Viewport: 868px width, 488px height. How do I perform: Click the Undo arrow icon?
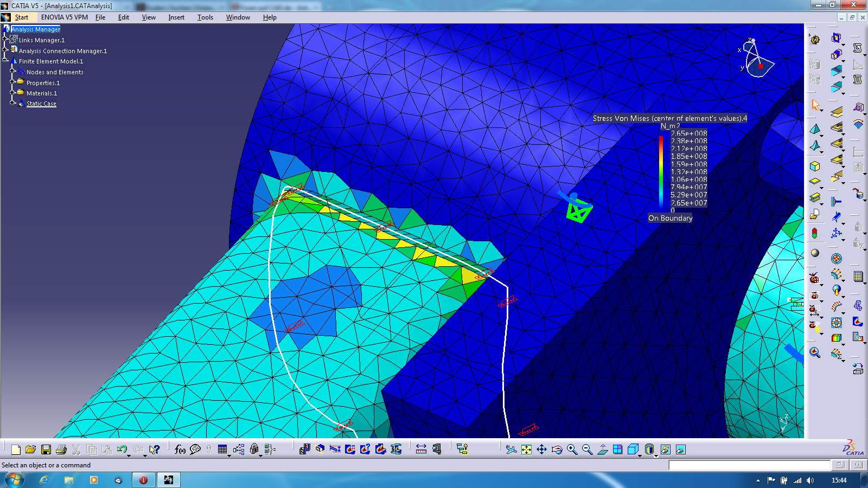(122, 450)
